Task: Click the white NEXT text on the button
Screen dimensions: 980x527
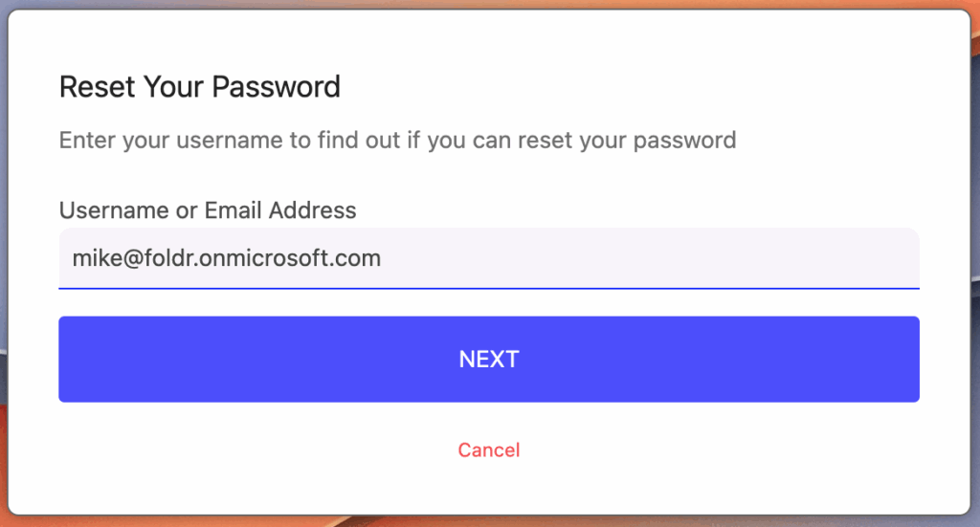Action: coord(489,360)
